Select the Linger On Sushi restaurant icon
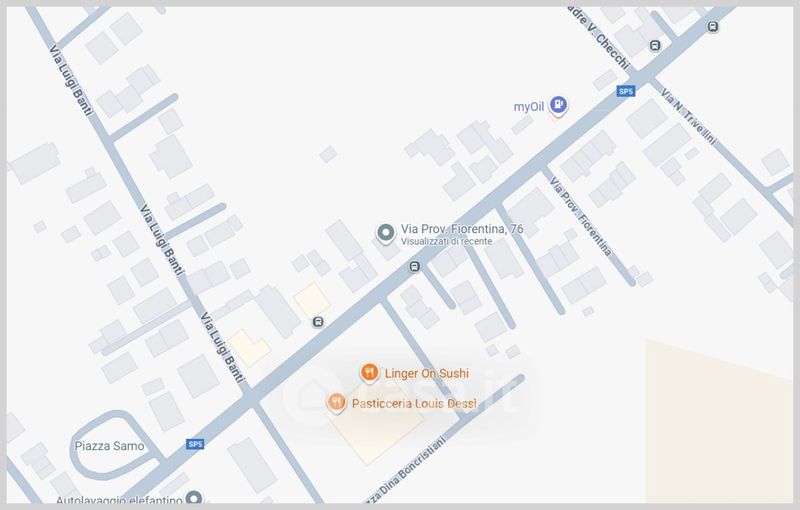 [369, 373]
